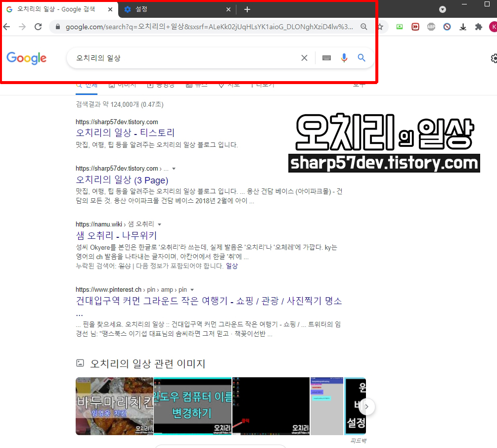Go forward with the browser arrow
This screenshot has width=497, height=448.
point(22,27)
